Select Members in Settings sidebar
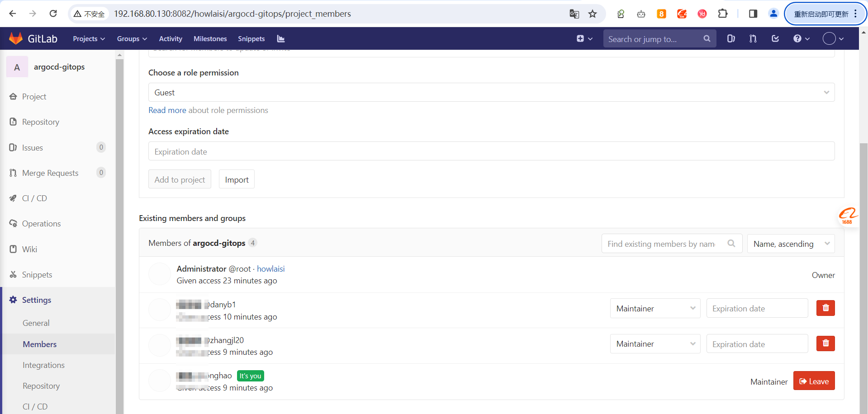This screenshot has height=414, width=868. tap(40, 344)
